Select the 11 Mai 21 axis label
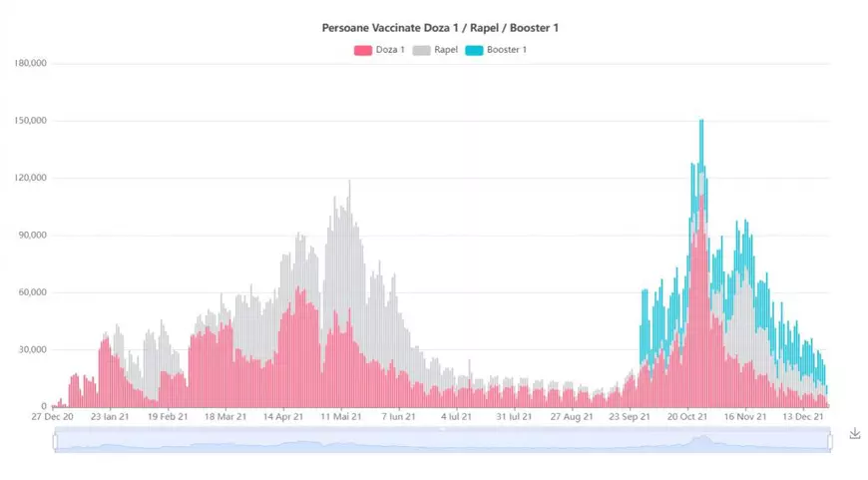The image size is (868, 480). pyautogui.click(x=342, y=418)
